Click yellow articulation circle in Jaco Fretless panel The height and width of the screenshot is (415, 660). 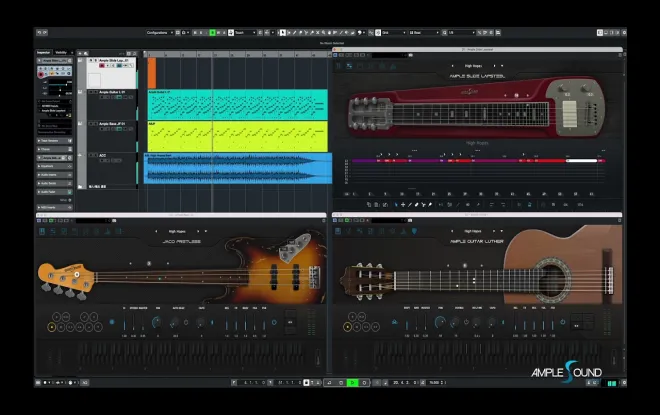click(x=52, y=327)
